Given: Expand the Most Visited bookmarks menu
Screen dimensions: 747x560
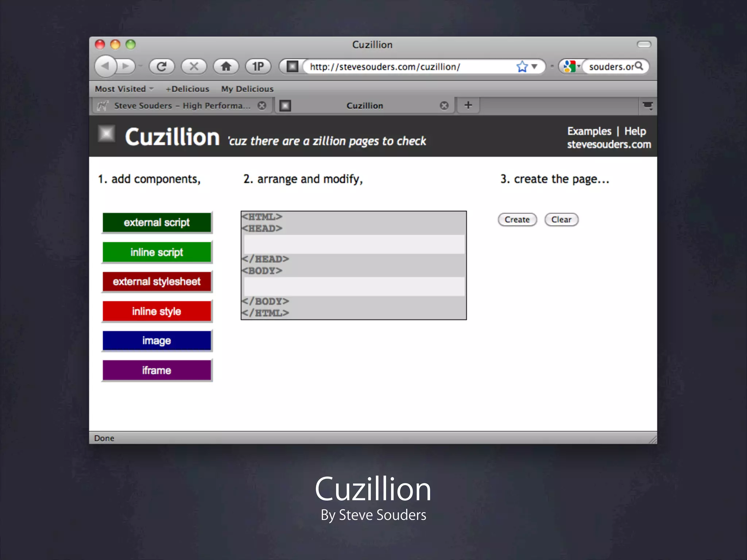Looking at the screenshot, I should [124, 89].
